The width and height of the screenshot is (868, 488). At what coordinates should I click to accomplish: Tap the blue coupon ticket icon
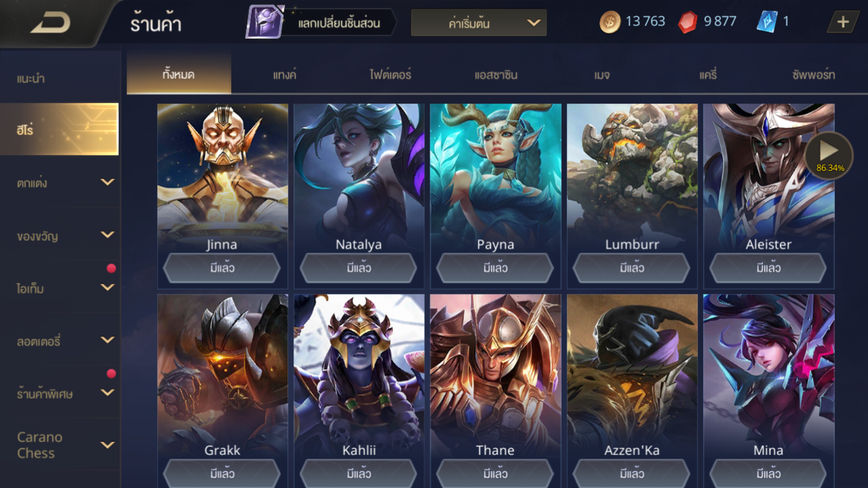click(x=767, y=22)
